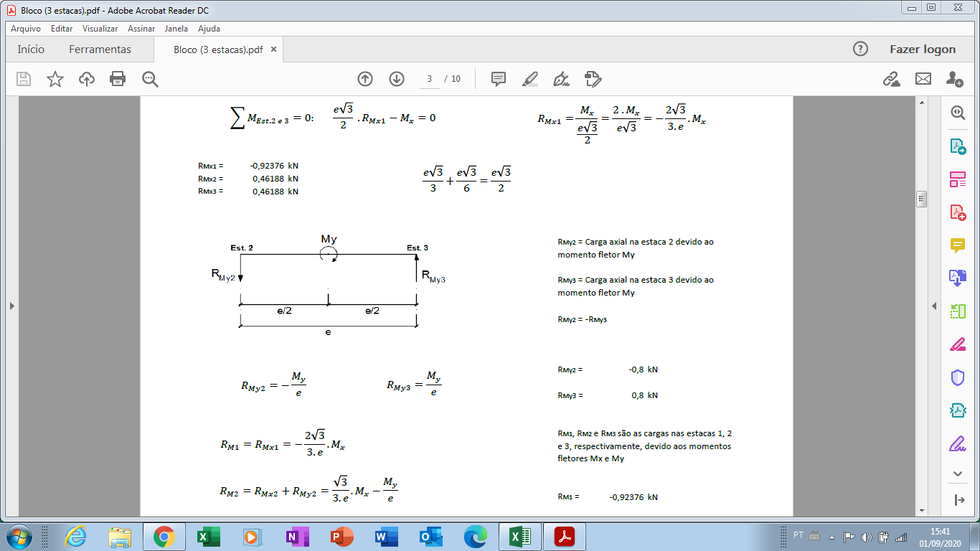Screen dimensions: 980x551
Task: Send the file by email envelope icon
Action: pos(923,79)
